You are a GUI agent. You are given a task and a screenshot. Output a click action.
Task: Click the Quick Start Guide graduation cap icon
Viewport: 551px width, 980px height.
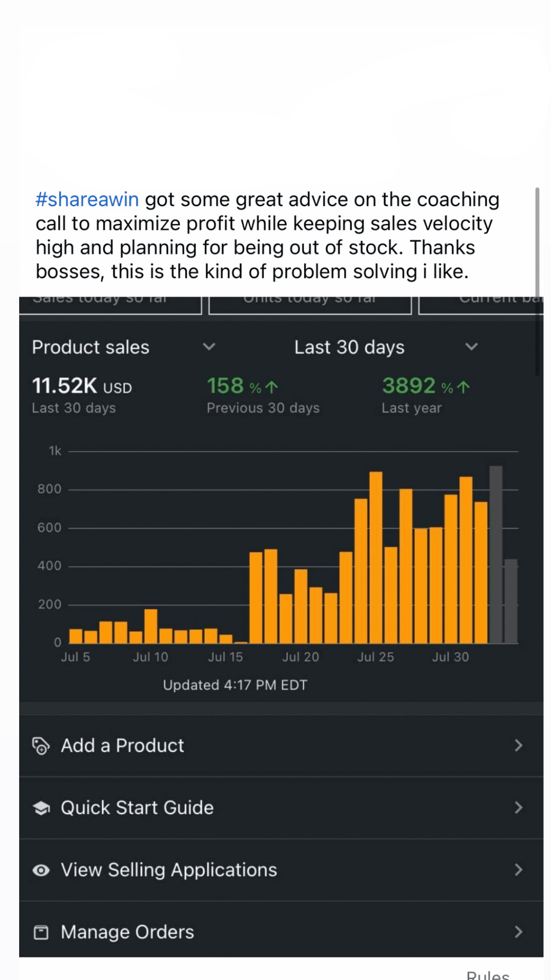tap(41, 808)
